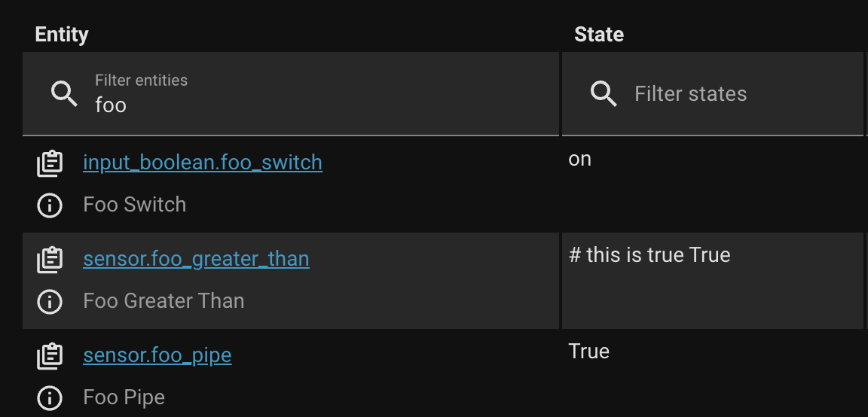Open the sensor.foo_pipe link
868x417 pixels.
point(157,355)
